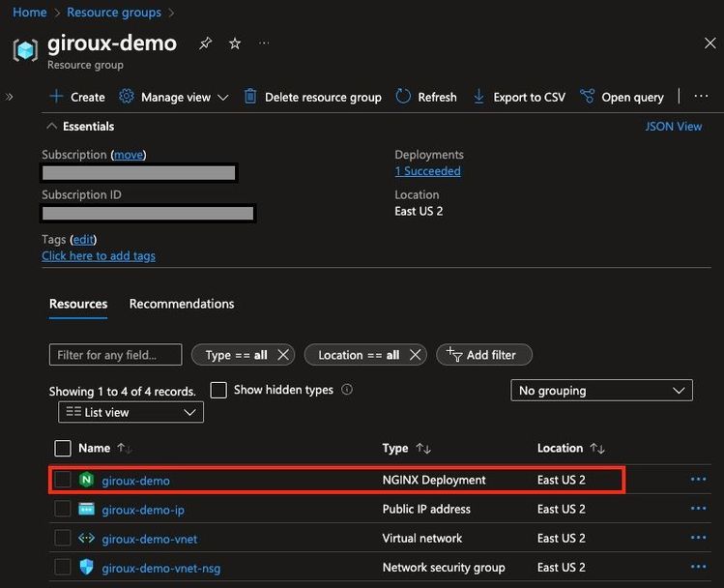Expand the left sidebar chevron
The height and width of the screenshot is (588, 724).
(x=10, y=97)
